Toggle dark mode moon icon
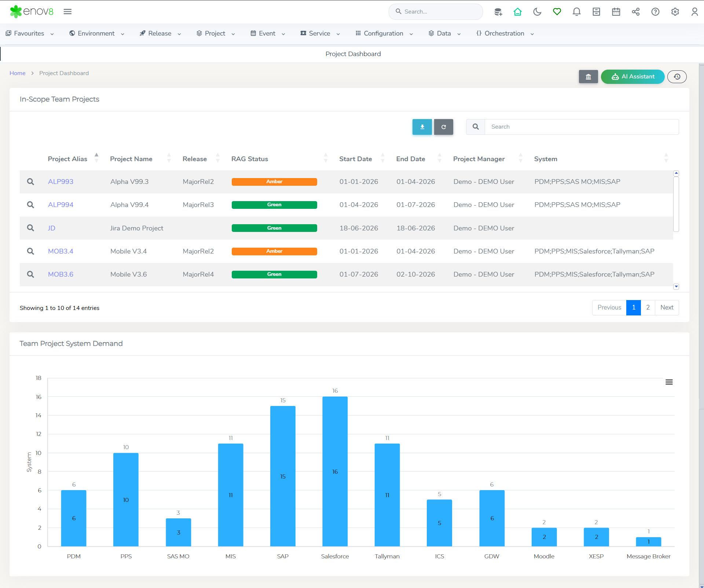The image size is (704, 588). [x=537, y=12]
